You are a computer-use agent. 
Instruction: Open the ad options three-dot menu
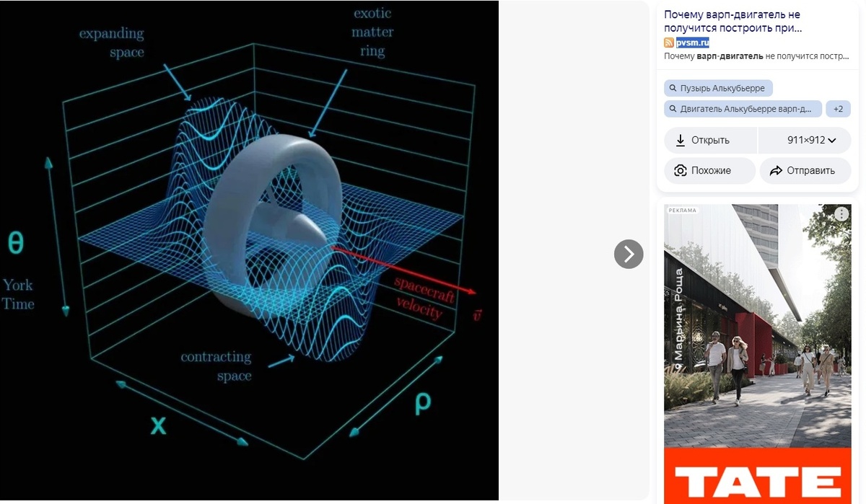click(x=841, y=214)
